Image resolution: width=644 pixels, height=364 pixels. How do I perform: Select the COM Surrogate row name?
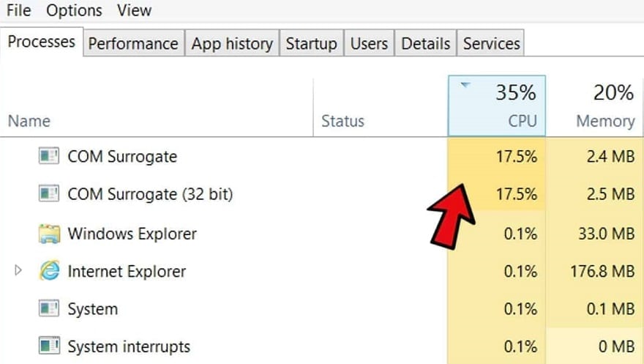coord(122,157)
